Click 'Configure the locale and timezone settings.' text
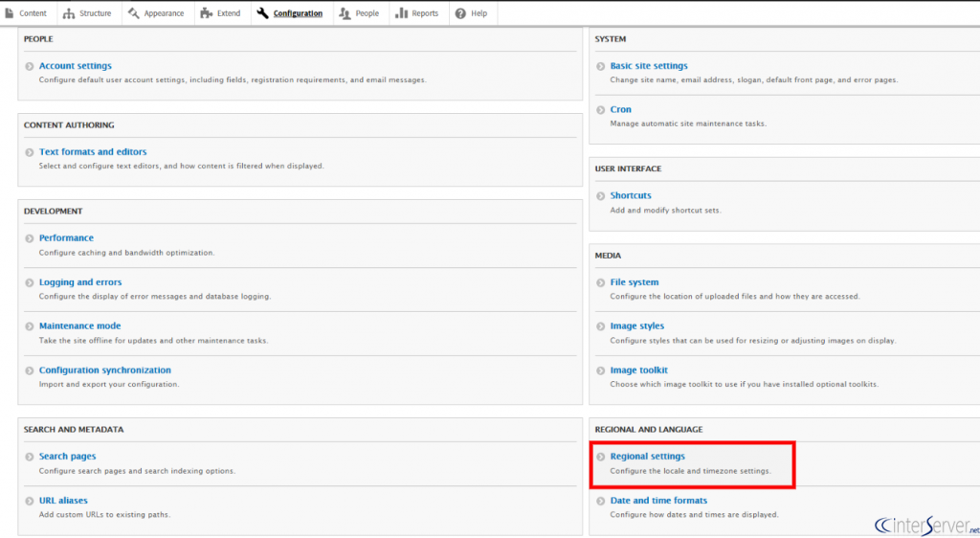The image size is (980, 538). [x=691, y=471]
